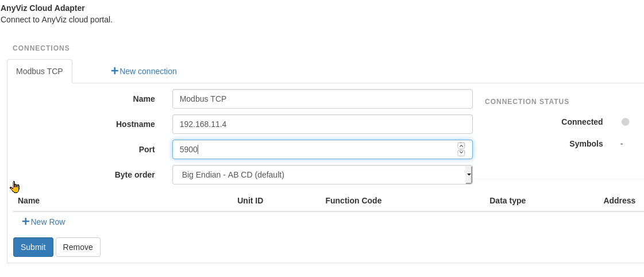The height and width of the screenshot is (277, 644).
Task: Click the Address column header
Action: point(619,201)
